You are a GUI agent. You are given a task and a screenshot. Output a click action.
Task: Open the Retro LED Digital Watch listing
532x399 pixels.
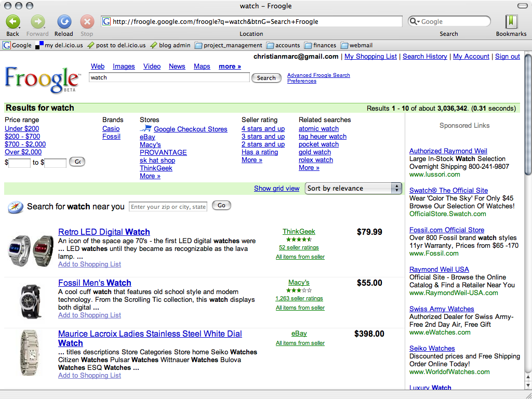(104, 232)
